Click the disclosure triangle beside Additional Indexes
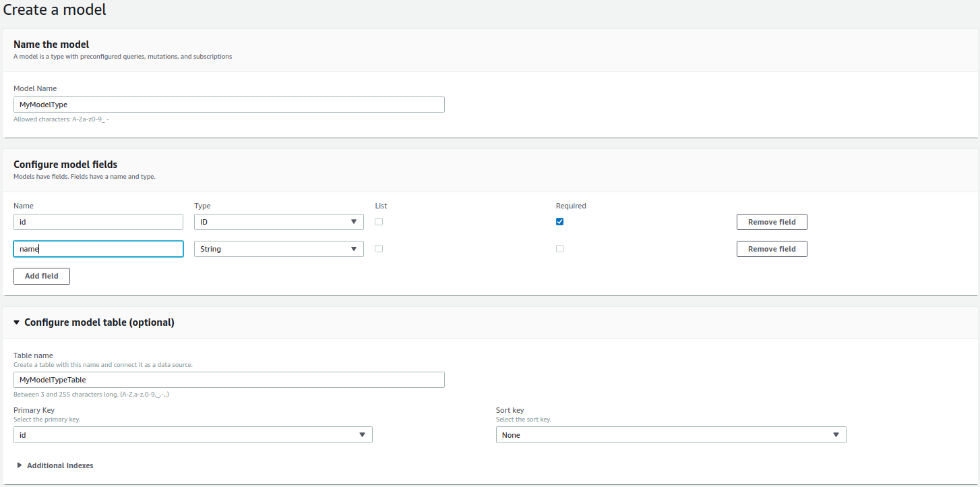Viewport: 980px width, 487px height. click(18, 465)
